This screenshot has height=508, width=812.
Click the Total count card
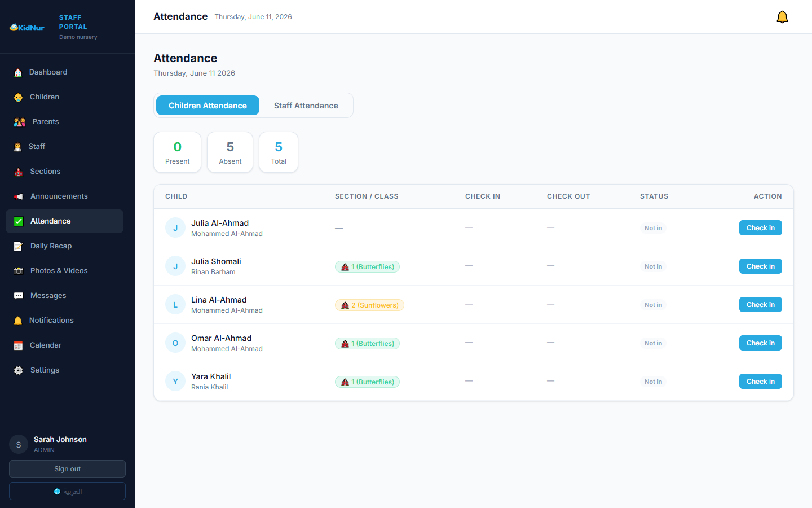tap(279, 152)
